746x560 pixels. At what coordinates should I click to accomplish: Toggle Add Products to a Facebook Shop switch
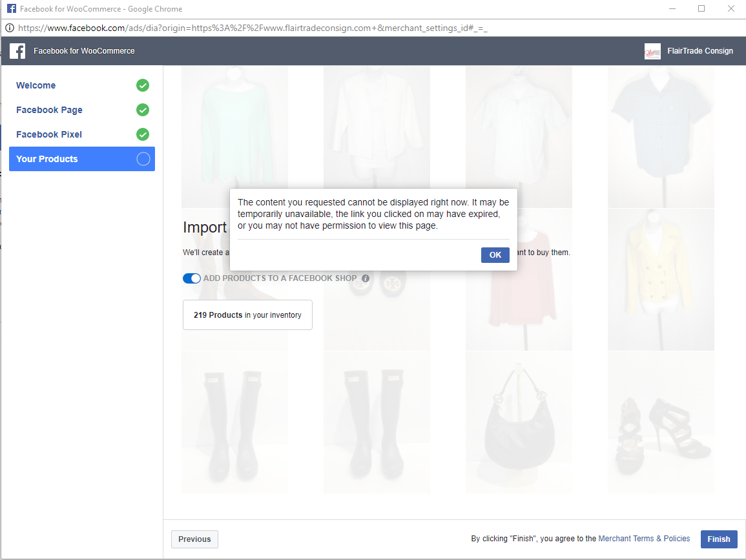click(192, 278)
